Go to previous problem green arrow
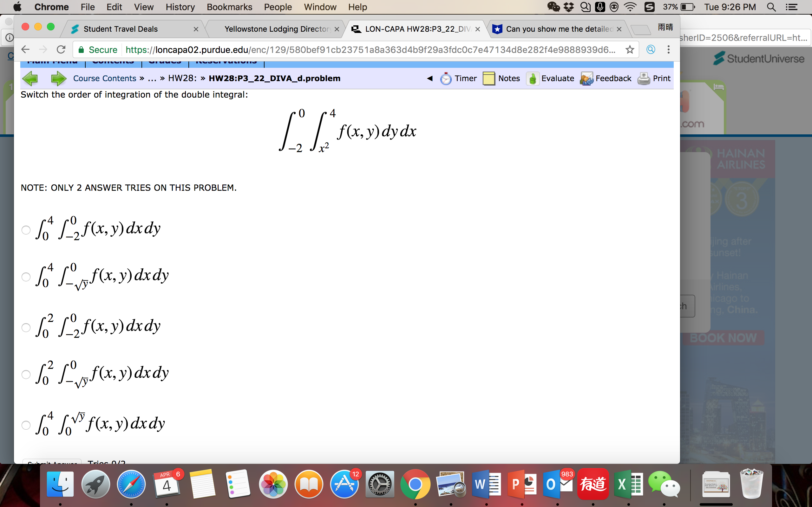The height and width of the screenshot is (507, 812). [30, 79]
